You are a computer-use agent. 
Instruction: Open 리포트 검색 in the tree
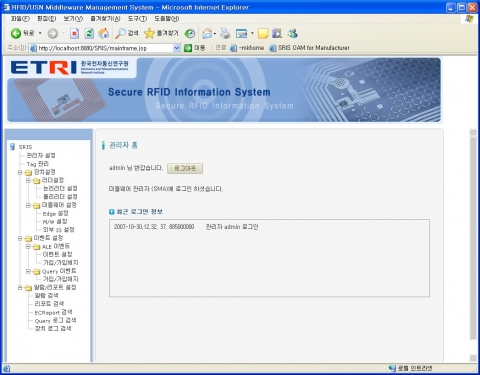[49, 304]
